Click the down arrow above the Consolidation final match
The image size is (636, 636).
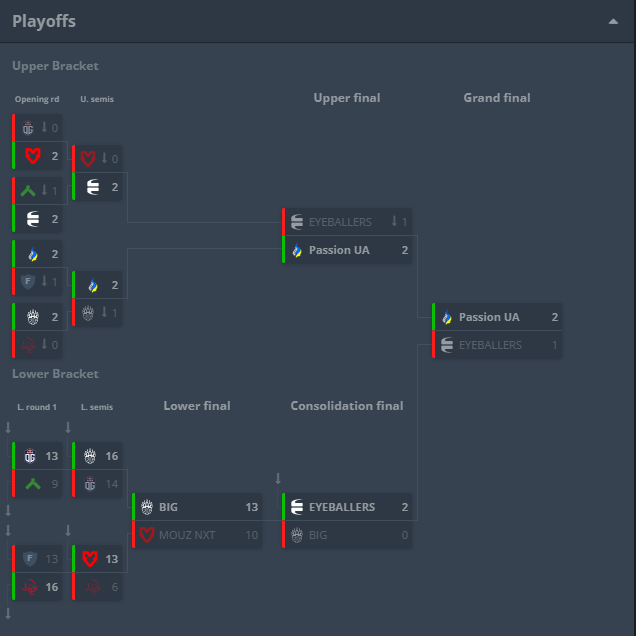[x=278, y=478]
